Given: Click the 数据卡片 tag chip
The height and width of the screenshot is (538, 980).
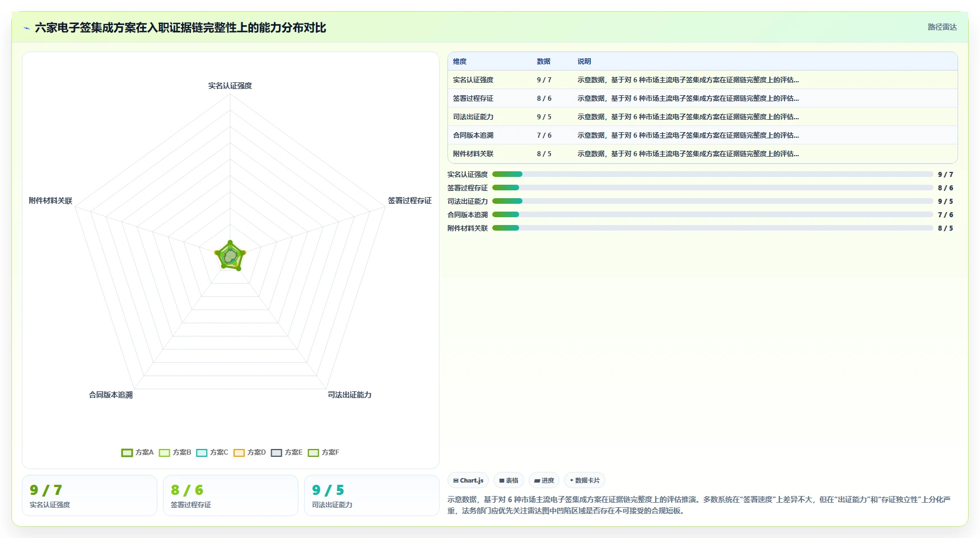Looking at the screenshot, I should (585, 480).
